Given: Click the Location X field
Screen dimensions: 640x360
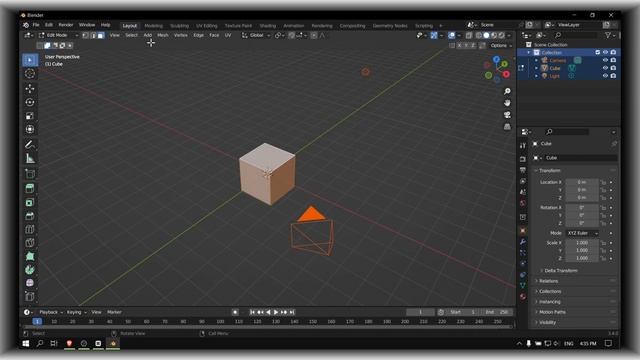Looking at the screenshot, I should click(x=582, y=182).
